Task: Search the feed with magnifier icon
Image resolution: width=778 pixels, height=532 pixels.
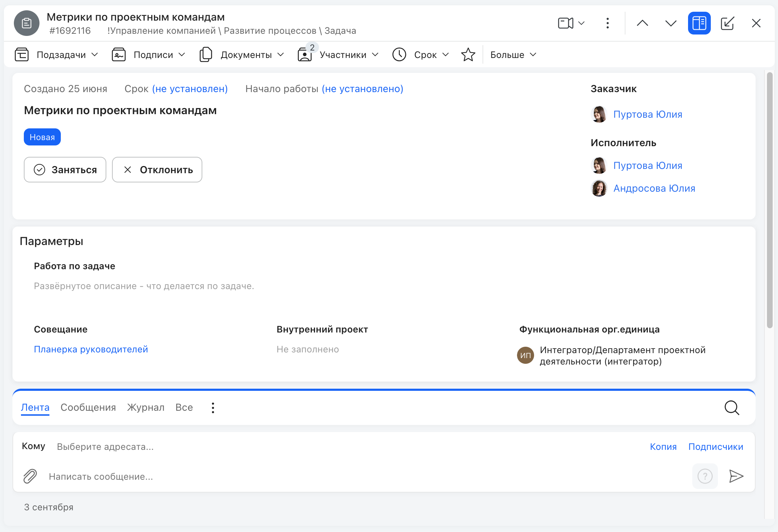Action: (x=732, y=408)
